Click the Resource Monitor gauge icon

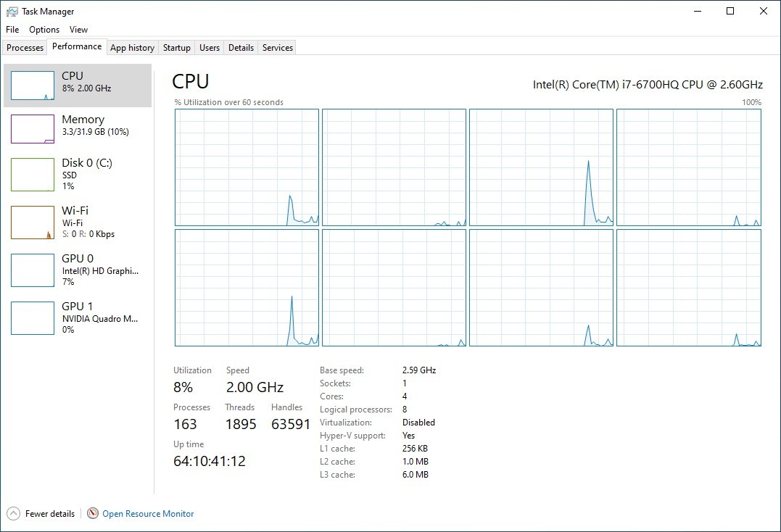pos(93,513)
